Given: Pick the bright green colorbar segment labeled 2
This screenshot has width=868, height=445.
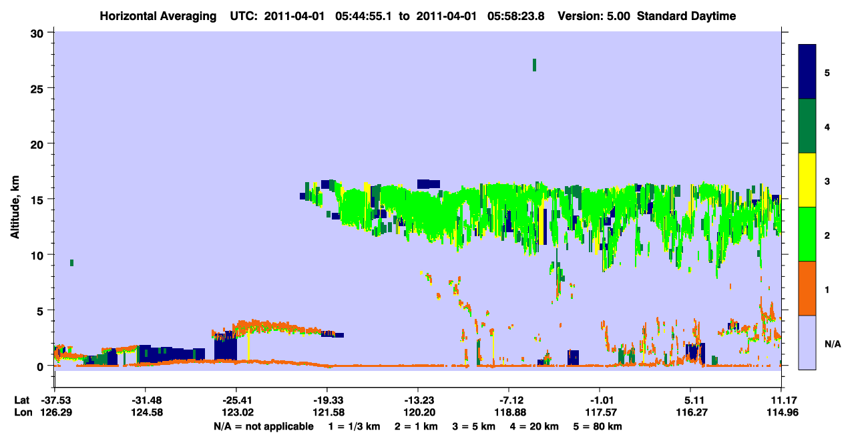Looking at the screenshot, I should [808, 234].
